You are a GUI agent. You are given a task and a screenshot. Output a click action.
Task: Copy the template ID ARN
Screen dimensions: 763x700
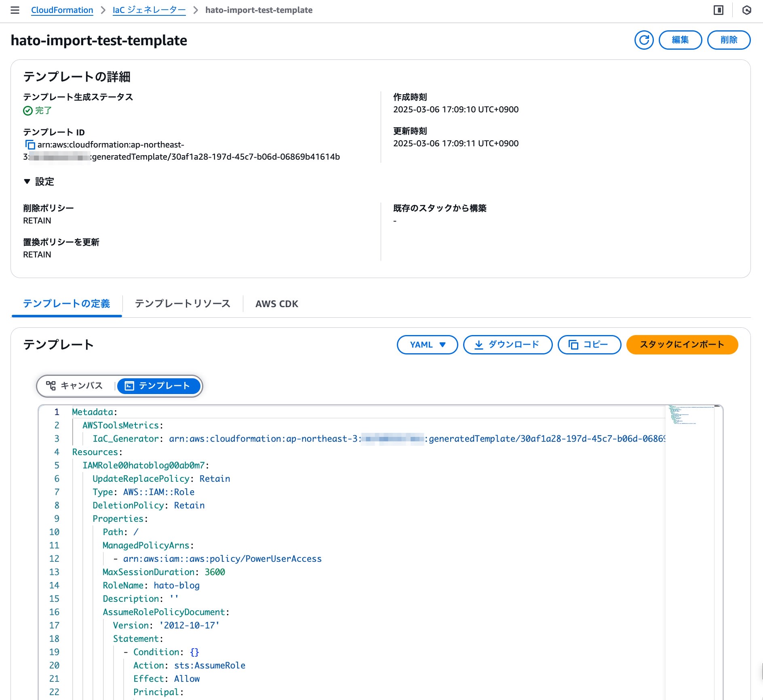pos(30,145)
